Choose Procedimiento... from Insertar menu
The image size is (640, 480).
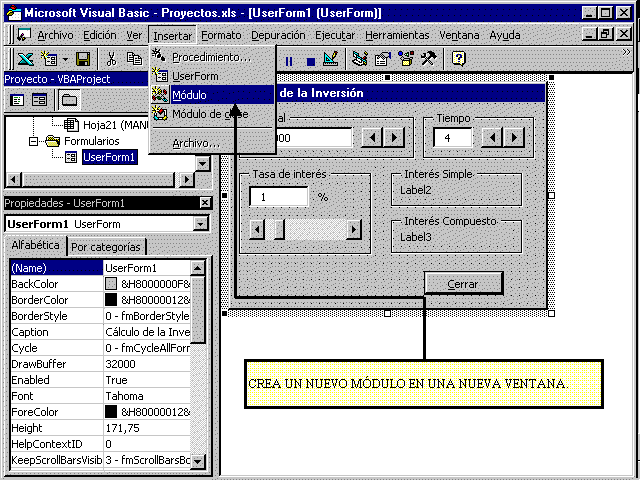coord(212,57)
